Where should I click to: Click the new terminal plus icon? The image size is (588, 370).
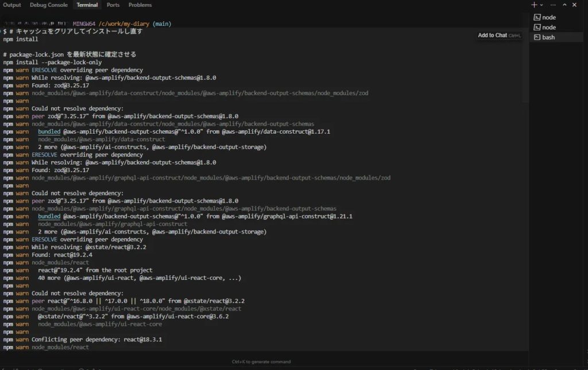(x=534, y=5)
